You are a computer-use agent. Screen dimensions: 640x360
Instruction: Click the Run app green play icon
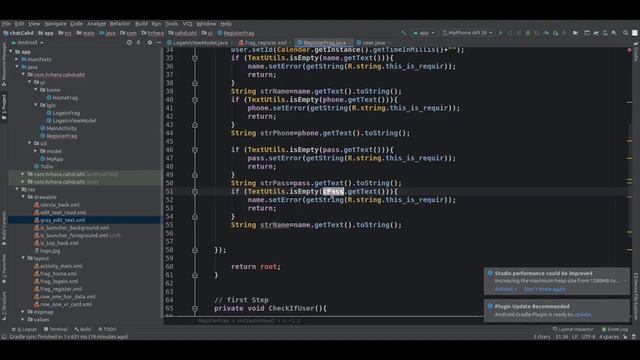pyautogui.click(x=500, y=33)
